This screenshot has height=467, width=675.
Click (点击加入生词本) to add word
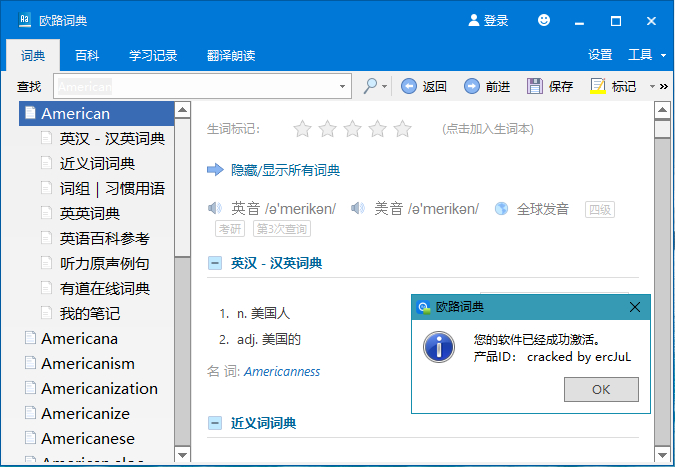488,129
